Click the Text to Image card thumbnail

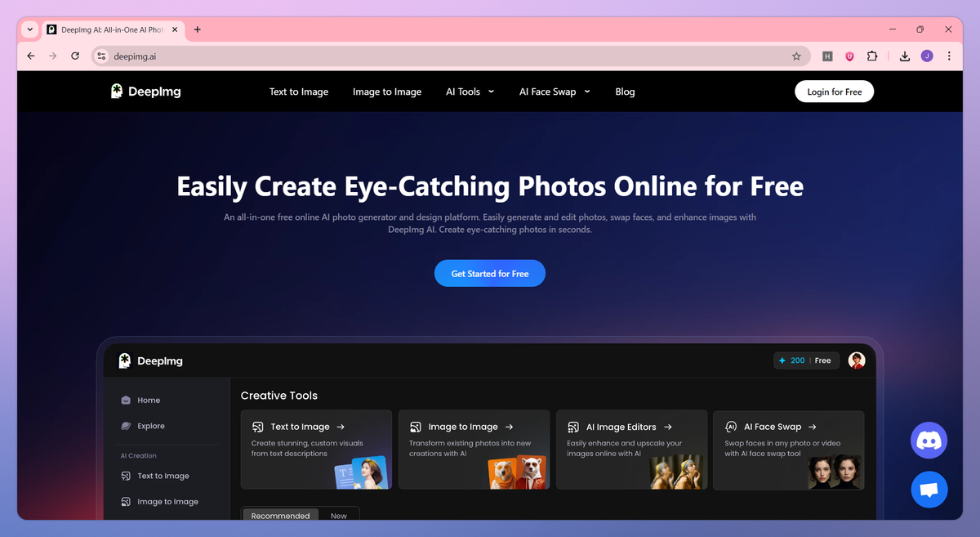pyautogui.click(x=363, y=472)
